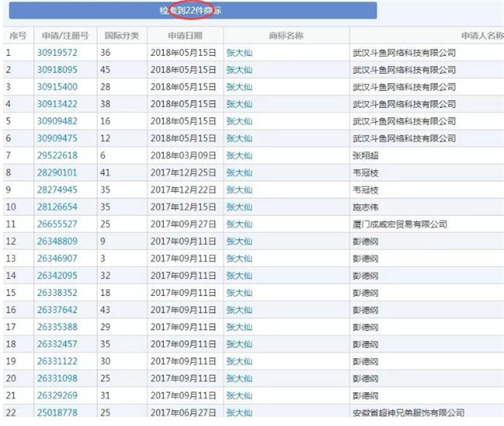Open registration number 26348809
The width and height of the screenshot is (504, 426).
pyautogui.click(x=57, y=241)
